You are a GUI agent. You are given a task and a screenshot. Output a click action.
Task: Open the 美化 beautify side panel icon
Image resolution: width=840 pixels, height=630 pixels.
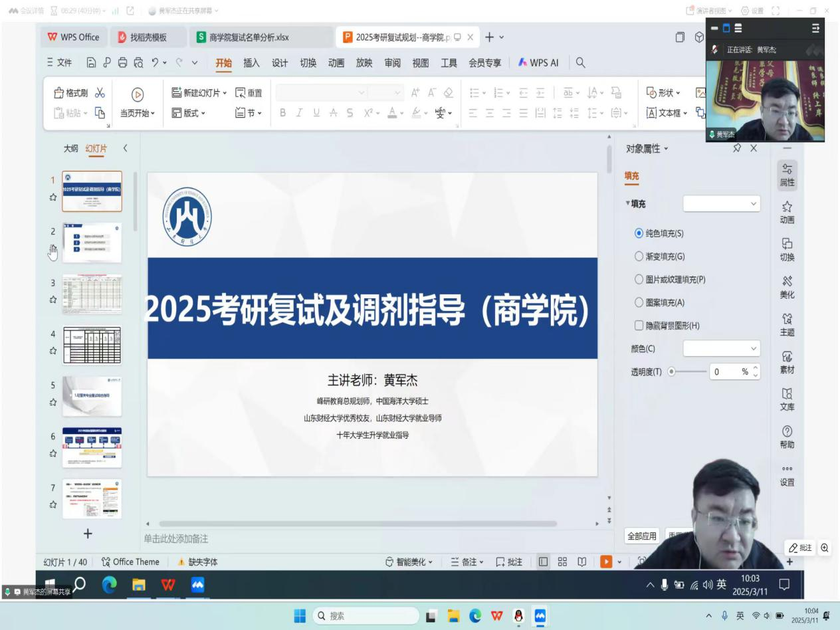787,288
